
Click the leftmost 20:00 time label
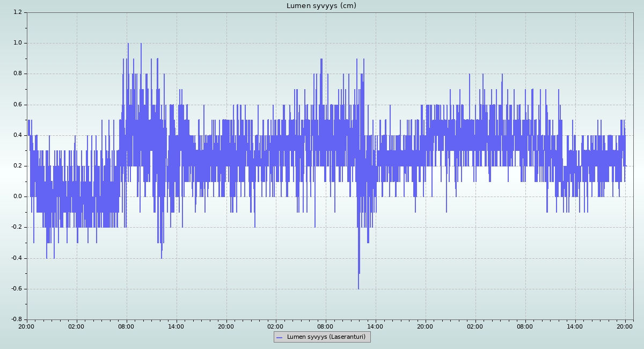(27, 326)
